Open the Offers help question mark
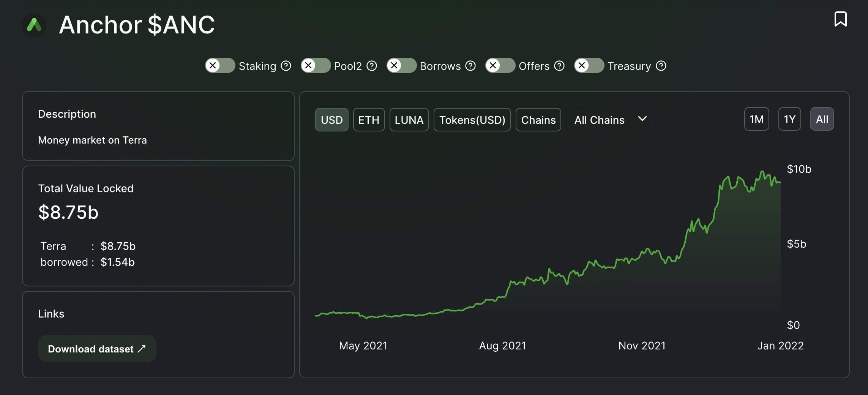868x395 pixels. coord(559,66)
